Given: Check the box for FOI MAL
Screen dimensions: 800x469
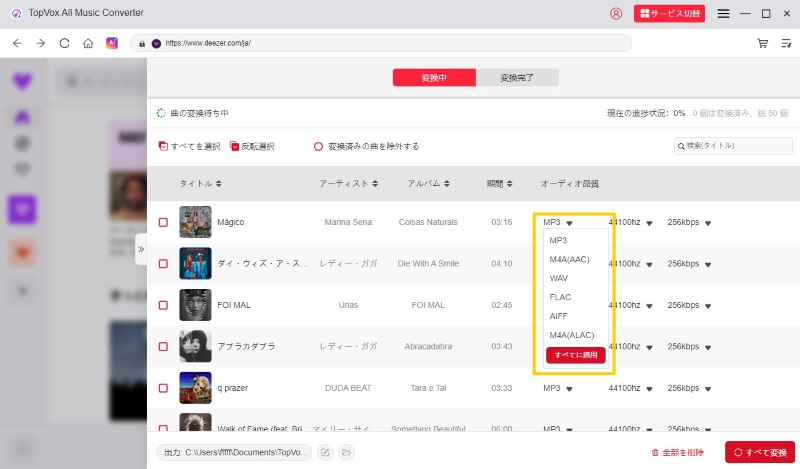Looking at the screenshot, I should point(163,305).
